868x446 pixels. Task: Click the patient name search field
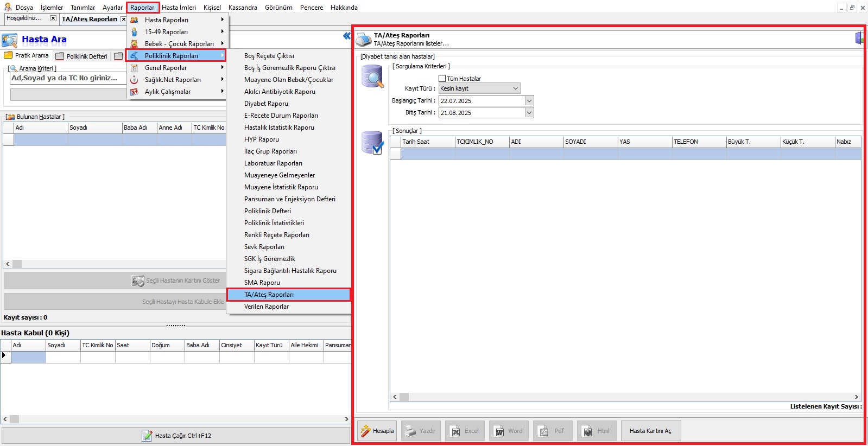click(68, 78)
